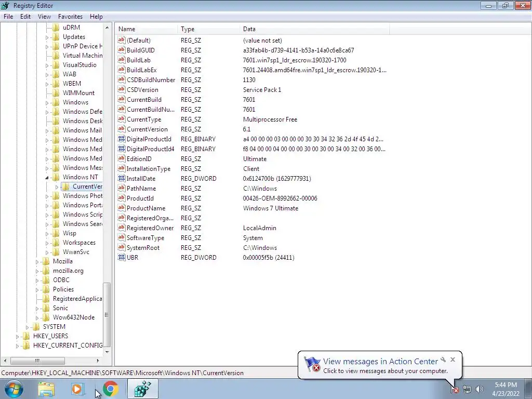Viewport: 532px width, 399px height.
Task: Open Google Chrome from the taskbar
Action: point(110,389)
